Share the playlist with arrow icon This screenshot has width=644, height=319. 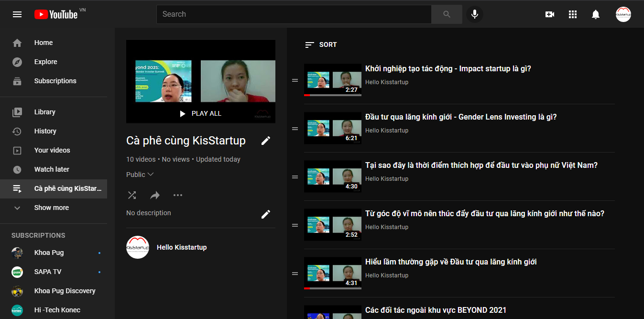pyautogui.click(x=155, y=195)
